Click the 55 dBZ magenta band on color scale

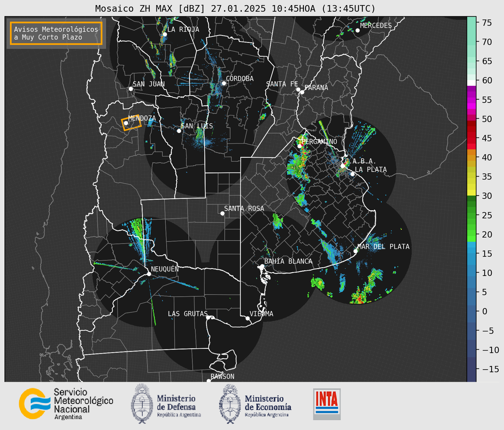point(471,100)
